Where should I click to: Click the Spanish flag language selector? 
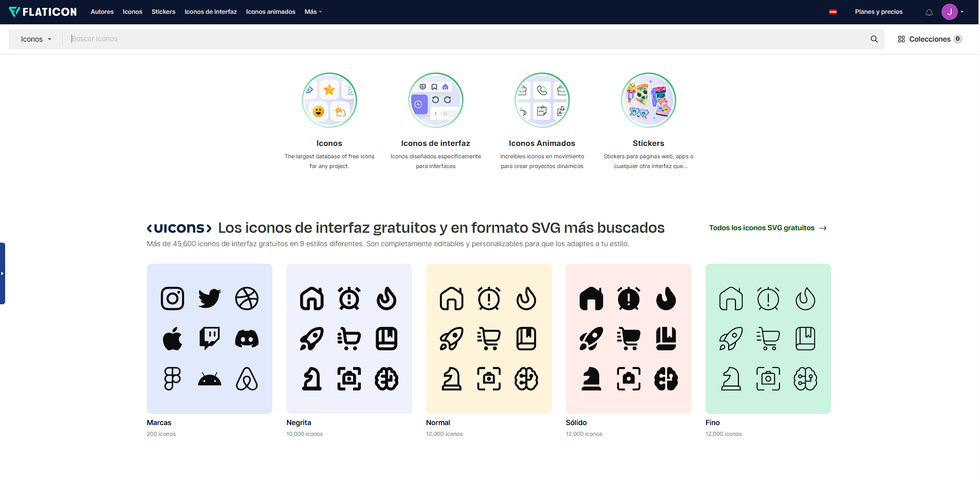pos(833,11)
